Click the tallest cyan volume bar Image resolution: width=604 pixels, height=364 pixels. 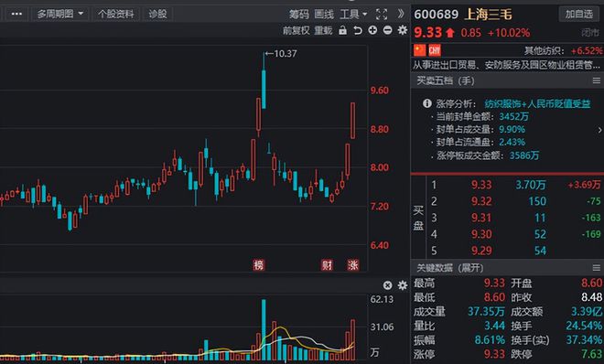point(264,330)
